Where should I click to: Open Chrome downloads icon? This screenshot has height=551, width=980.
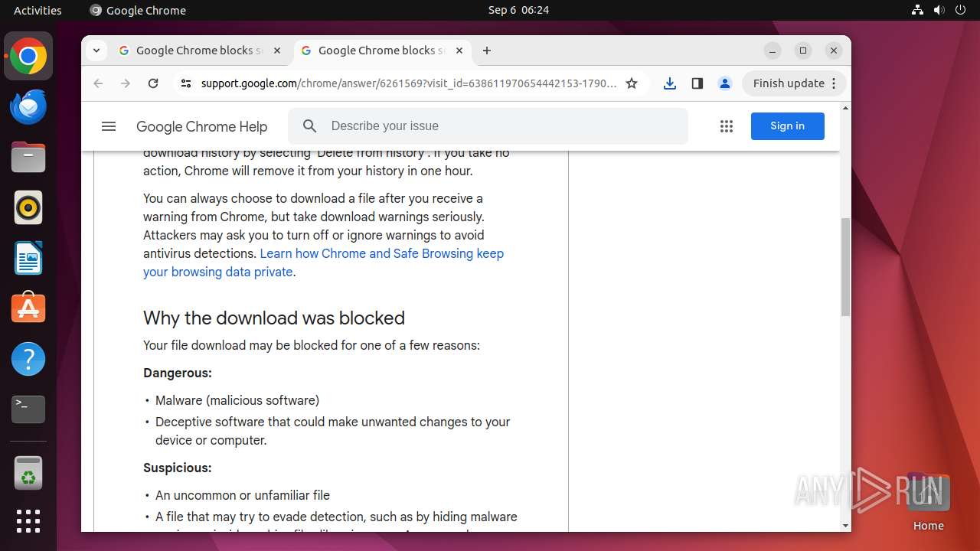click(670, 83)
